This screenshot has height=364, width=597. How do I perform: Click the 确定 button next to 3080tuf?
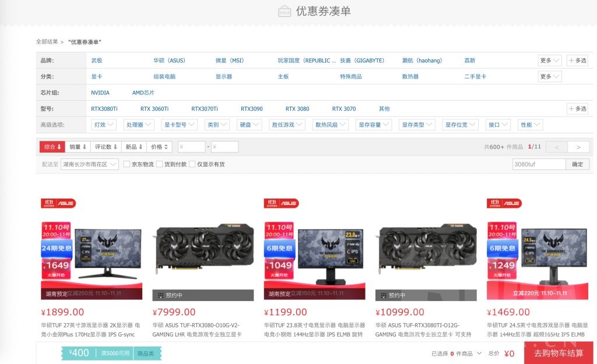[x=577, y=164]
